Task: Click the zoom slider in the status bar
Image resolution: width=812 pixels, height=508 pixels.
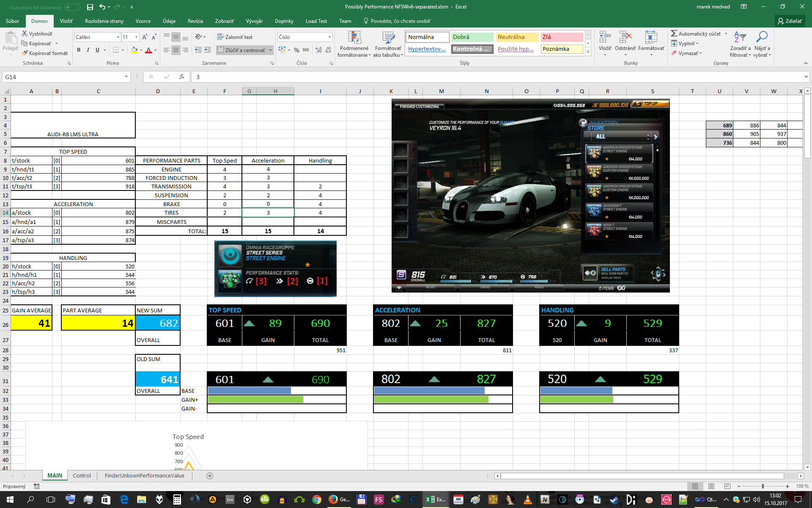Action: [763, 486]
